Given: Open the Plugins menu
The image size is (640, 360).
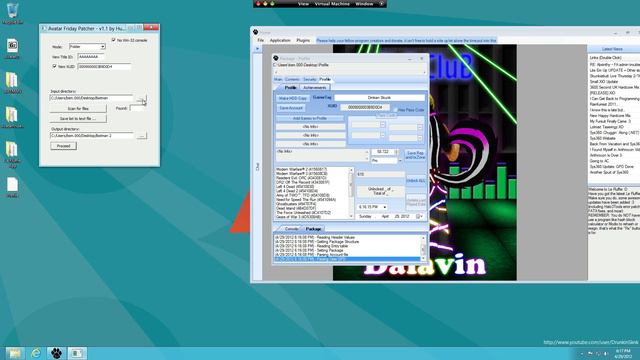Looking at the screenshot, I should click(x=303, y=40).
